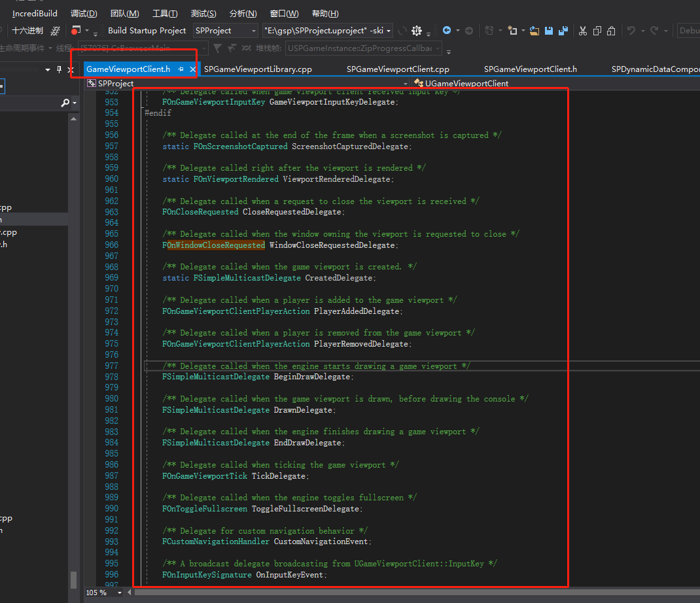Click the Open Folder toolbar icon

point(535,31)
